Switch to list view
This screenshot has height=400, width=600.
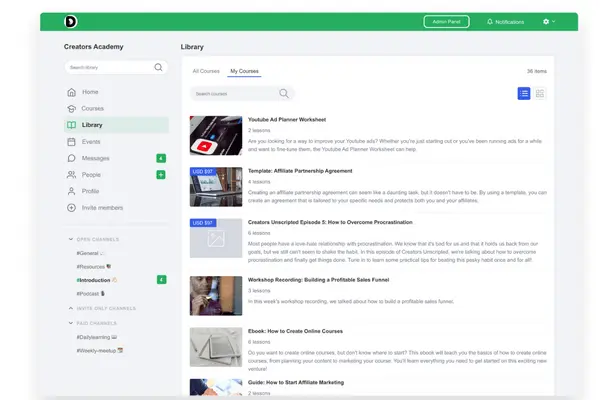pos(524,93)
